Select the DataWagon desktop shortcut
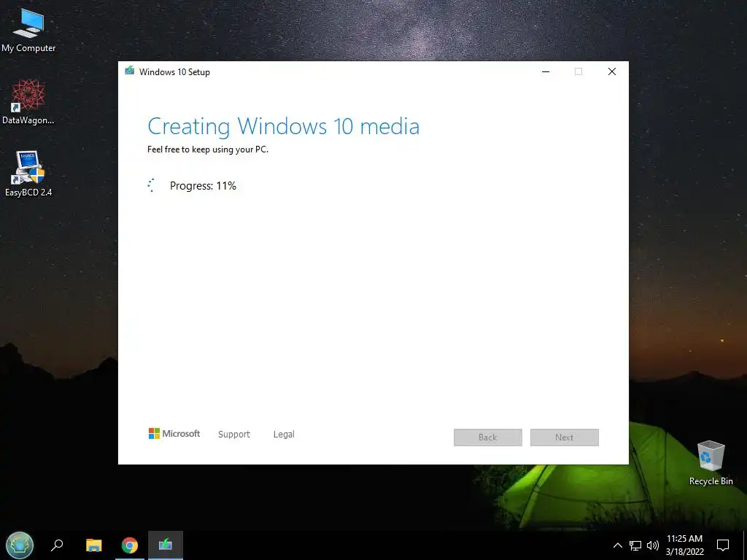The width and height of the screenshot is (747, 560). 28,102
